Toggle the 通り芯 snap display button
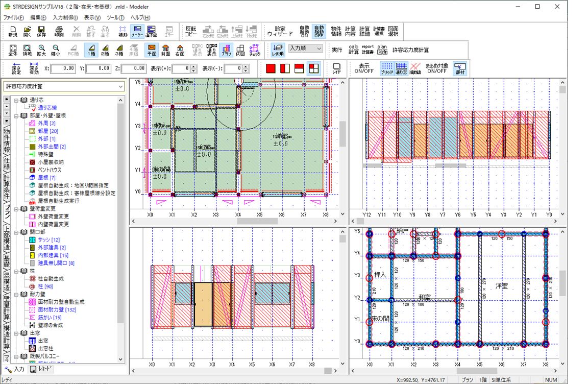 402,68
